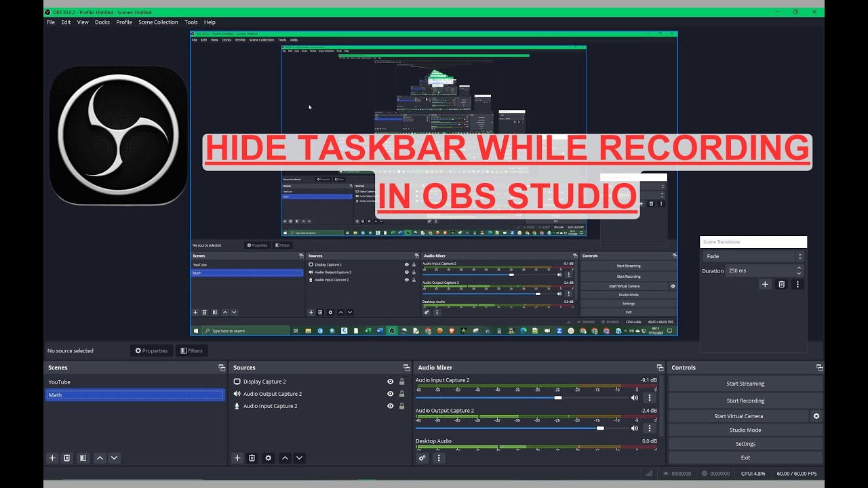This screenshot has width=868, height=488.
Task: Open Filters button above the docks
Action: pos(191,350)
